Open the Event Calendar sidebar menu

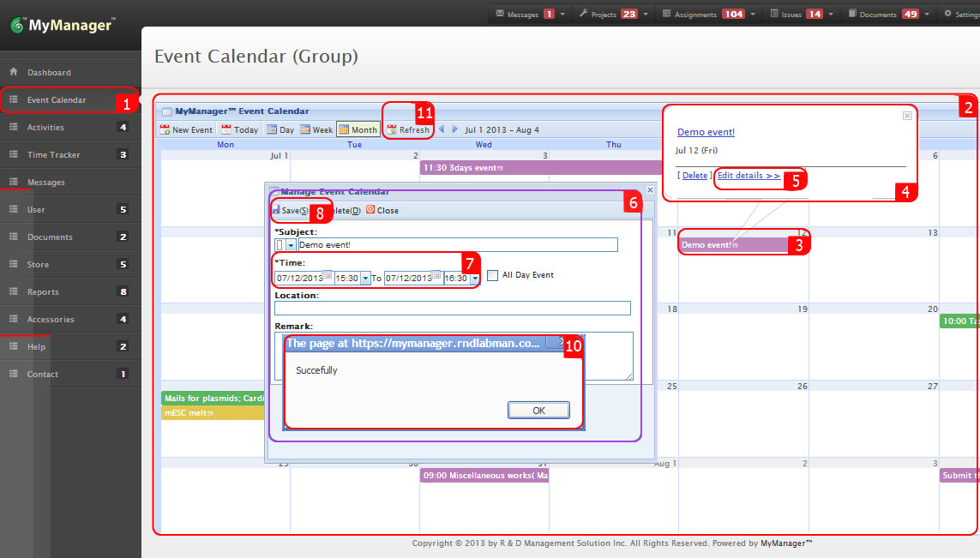pyautogui.click(x=56, y=99)
